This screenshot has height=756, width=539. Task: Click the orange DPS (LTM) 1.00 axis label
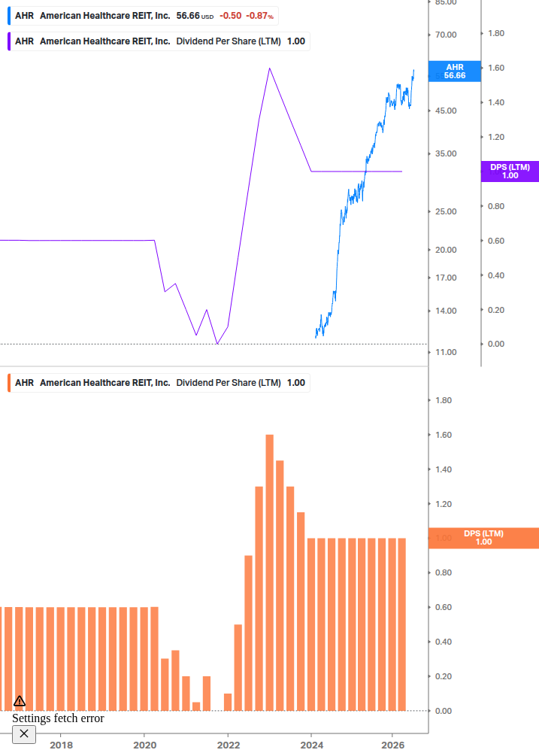click(483, 538)
